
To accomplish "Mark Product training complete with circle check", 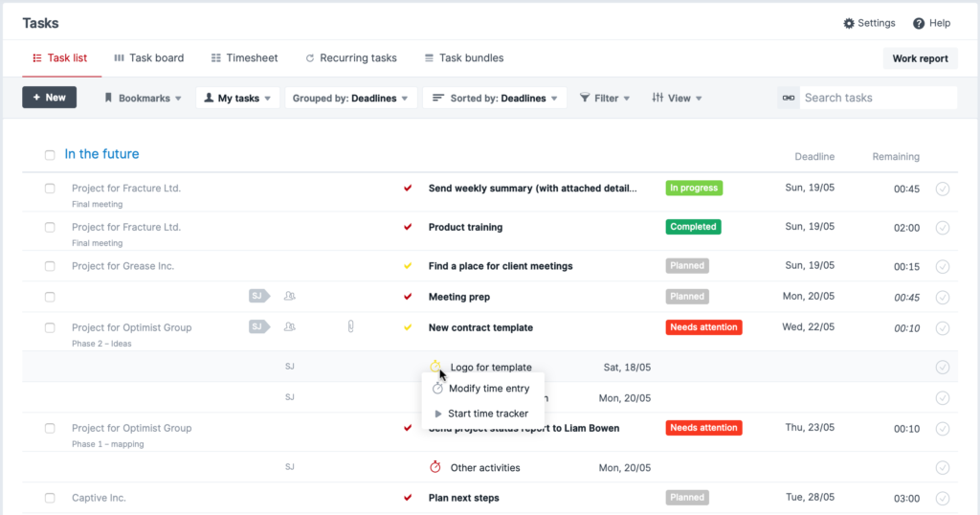I will point(943,228).
